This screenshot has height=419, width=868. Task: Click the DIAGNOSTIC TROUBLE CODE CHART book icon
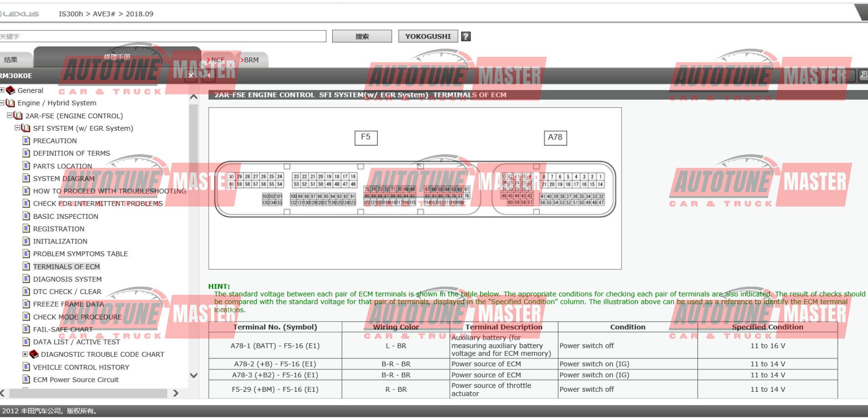[x=34, y=354]
